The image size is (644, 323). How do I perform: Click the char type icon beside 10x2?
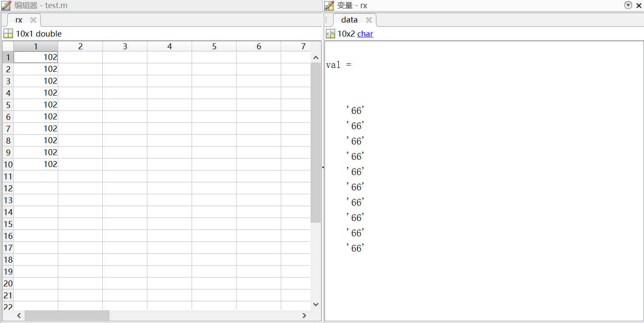pyautogui.click(x=330, y=34)
